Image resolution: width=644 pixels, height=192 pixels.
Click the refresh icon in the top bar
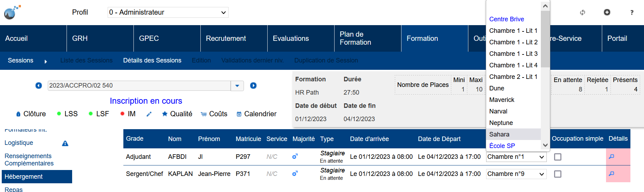pyautogui.click(x=582, y=13)
